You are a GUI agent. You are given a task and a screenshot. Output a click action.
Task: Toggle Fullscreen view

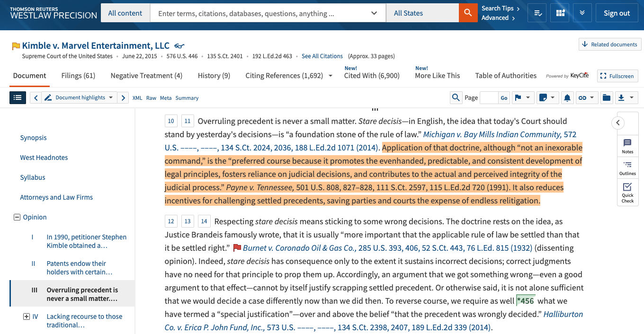point(617,76)
